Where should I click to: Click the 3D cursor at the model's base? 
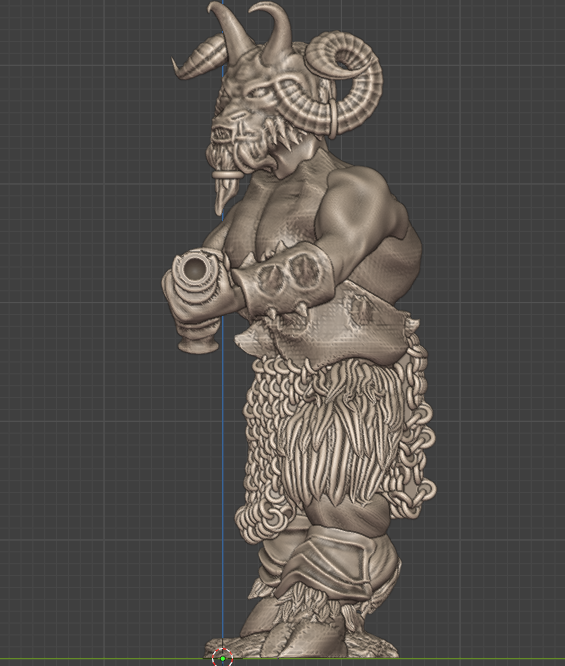223,658
